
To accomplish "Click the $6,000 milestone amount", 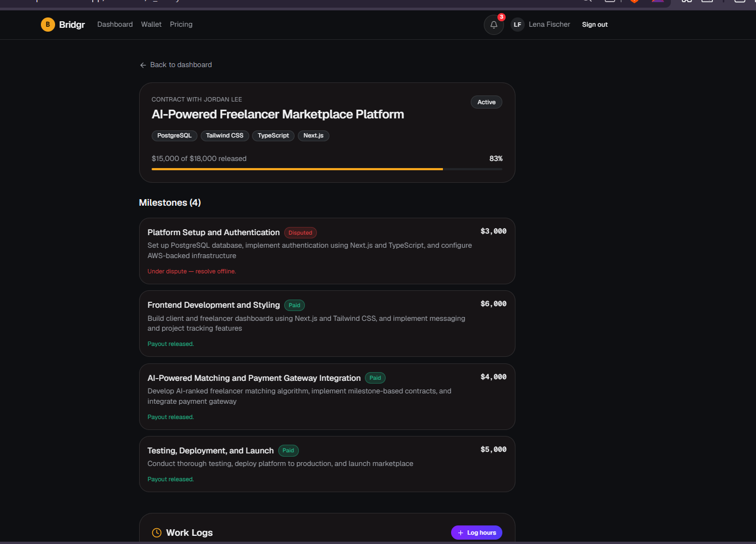I will 494,304.
